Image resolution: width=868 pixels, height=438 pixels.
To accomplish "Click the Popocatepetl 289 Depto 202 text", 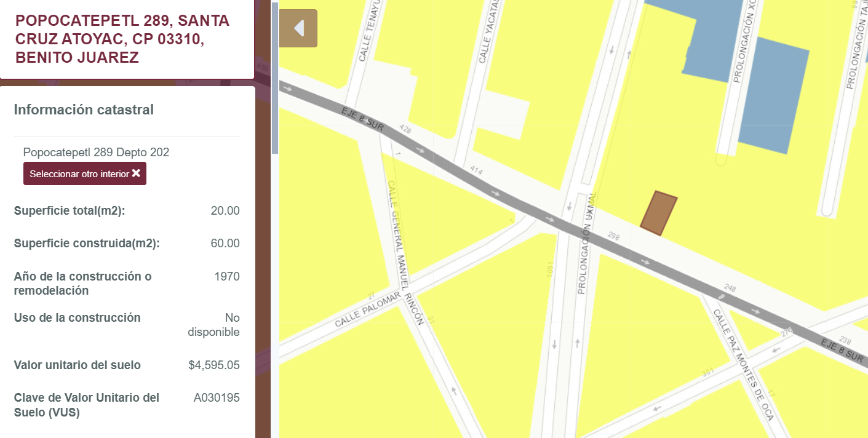I will (x=96, y=152).
